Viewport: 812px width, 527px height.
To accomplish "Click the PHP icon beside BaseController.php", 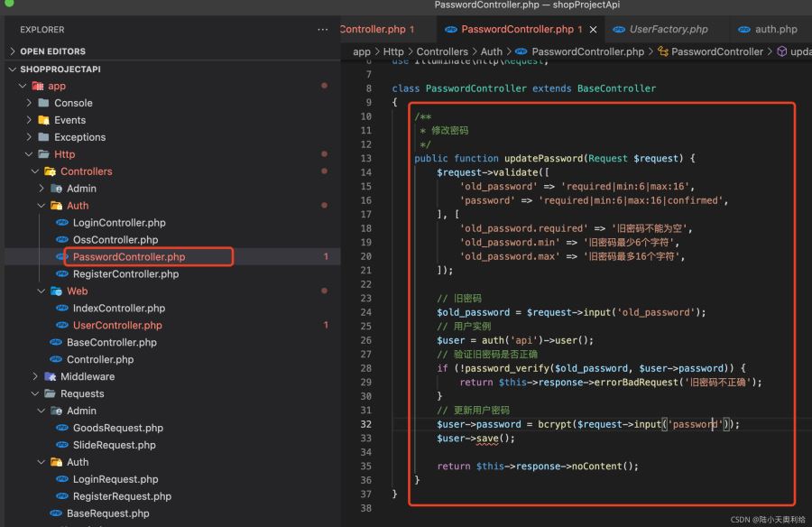I will pos(56,343).
